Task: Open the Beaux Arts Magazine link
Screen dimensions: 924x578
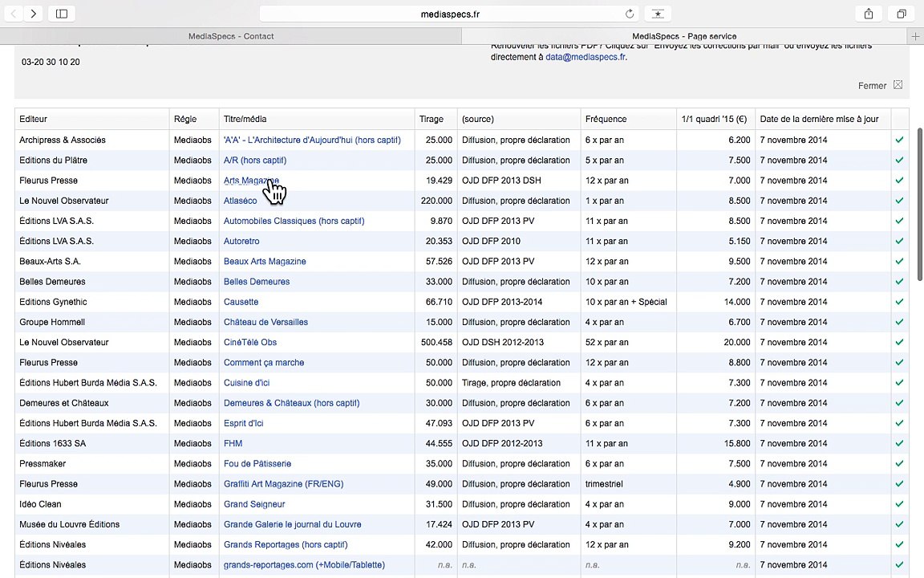Action: tap(265, 261)
